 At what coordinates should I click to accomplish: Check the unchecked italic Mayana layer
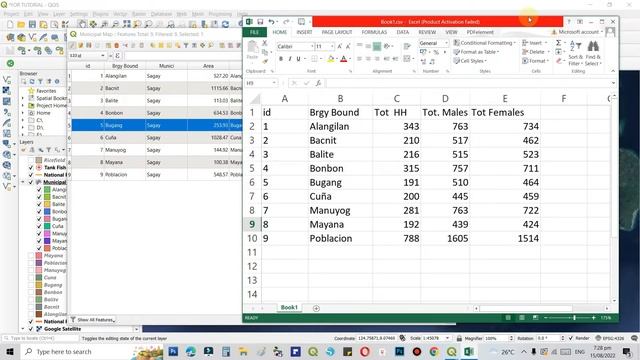tap(31, 256)
